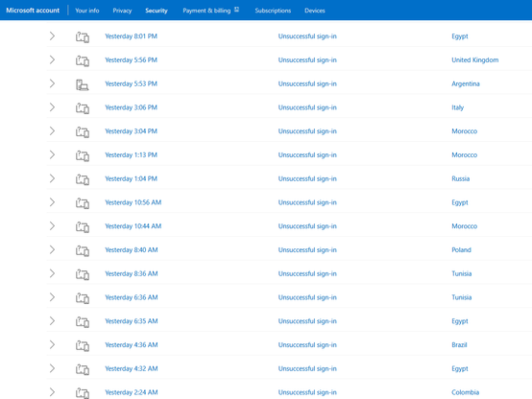
Task: Go to the Subscriptions tab
Action: [273, 11]
